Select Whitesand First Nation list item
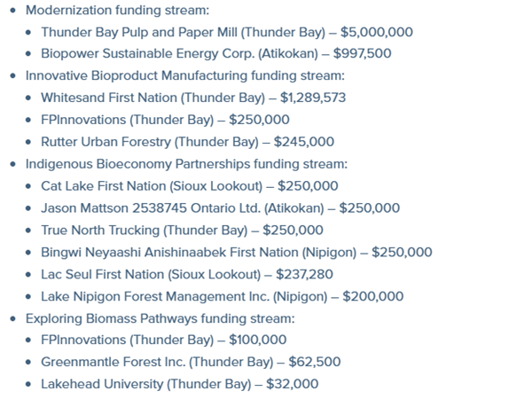Screen dimensions: 532x407 click(193, 98)
